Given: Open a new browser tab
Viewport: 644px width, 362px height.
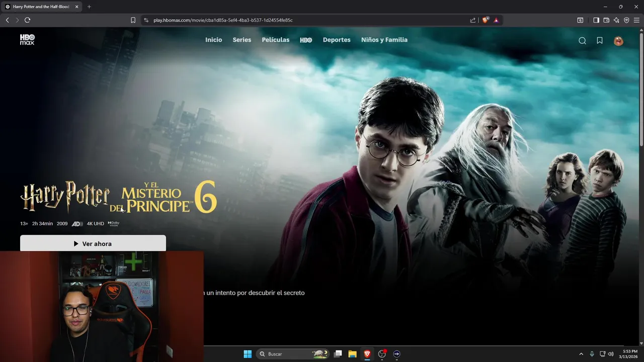Looking at the screenshot, I should tap(89, 7).
